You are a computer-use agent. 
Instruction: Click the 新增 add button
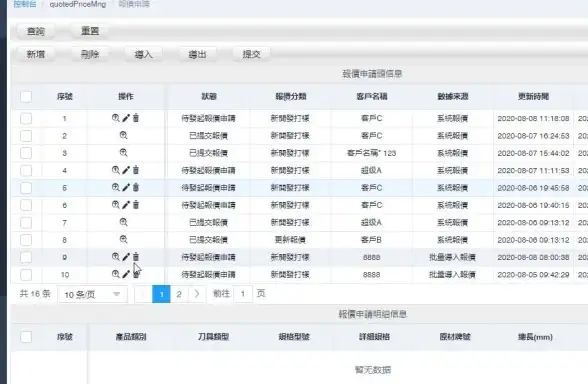[36, 54]
